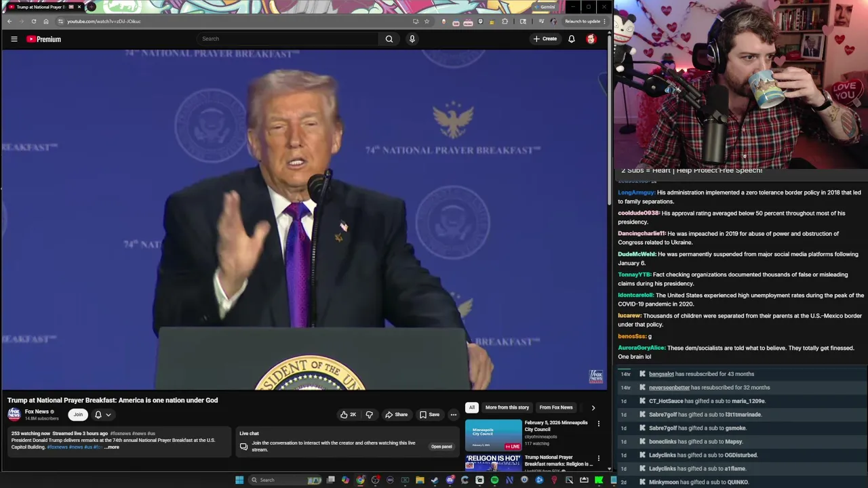Open Spotify from the taskbar
Screen dimensions: 868x488
pyautogui.click(x=494, y=480)
